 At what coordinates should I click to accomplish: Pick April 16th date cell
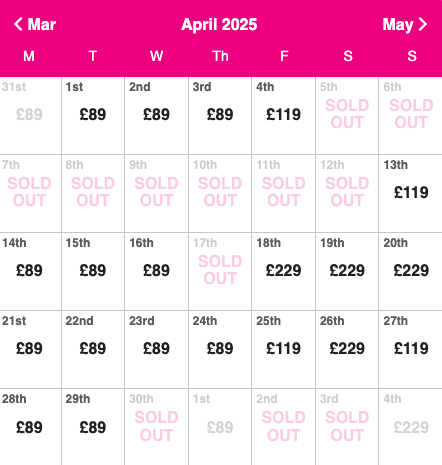(156, 272)
